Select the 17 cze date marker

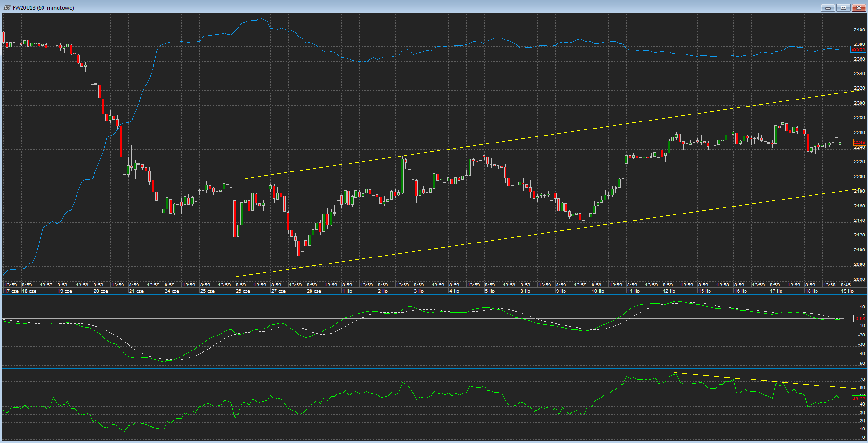12,291
